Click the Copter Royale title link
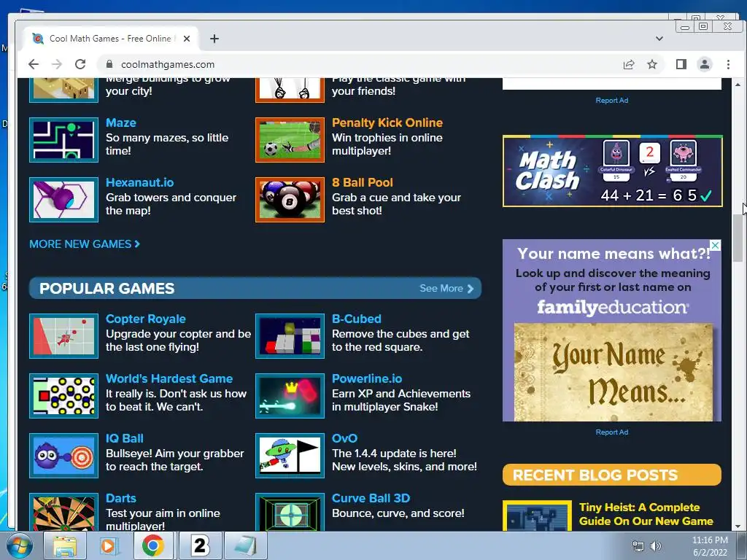The image size is (747, 560). pyautogui.click(x=146, y=319)
